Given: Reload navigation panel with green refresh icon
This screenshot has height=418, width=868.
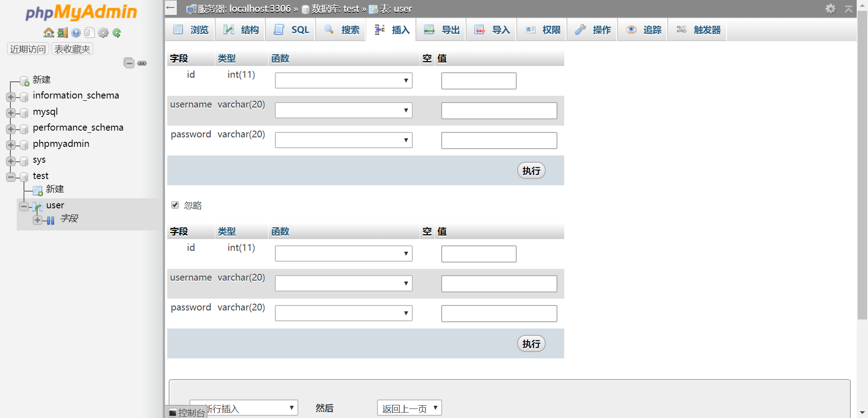Looking at the screenshot, I should tap(117, 33).
